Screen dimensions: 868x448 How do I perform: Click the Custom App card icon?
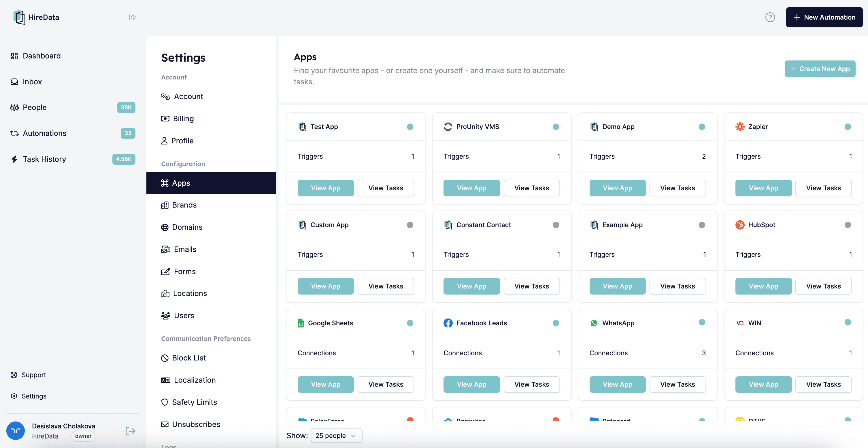pyautogui.click(x=302, y=225)
